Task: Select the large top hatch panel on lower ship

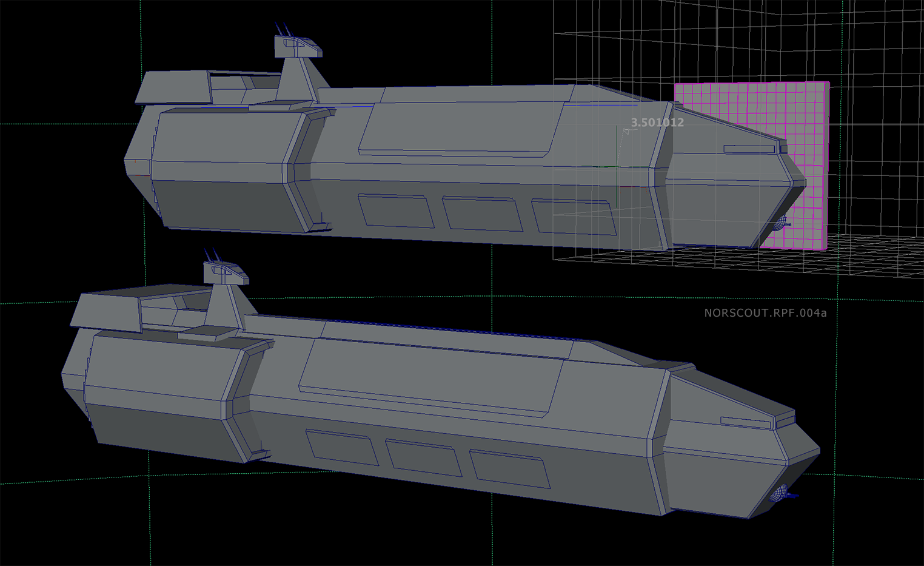Action: (432, 377)
